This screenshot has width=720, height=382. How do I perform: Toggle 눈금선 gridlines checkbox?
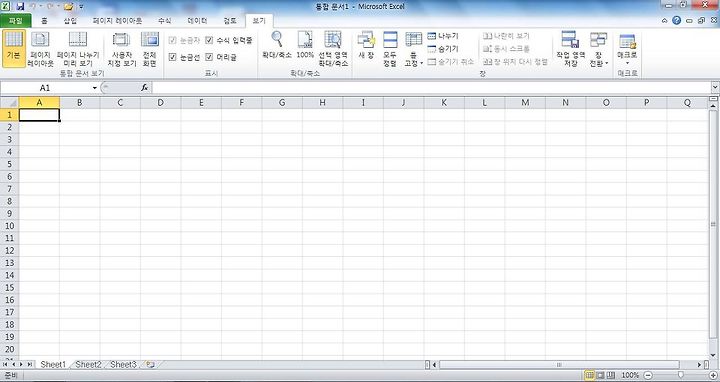coord(173,57)
